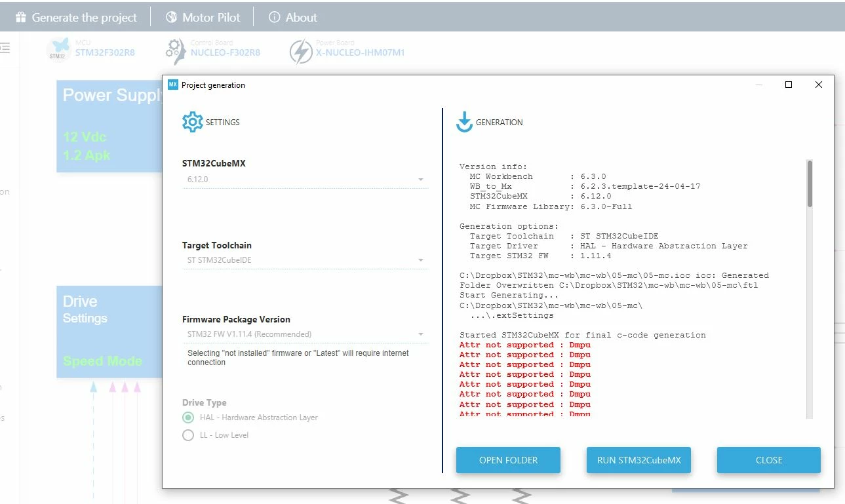Click the CLOSE button in dialog
This screenshot has width=845, height=504.
pos(769,460)
